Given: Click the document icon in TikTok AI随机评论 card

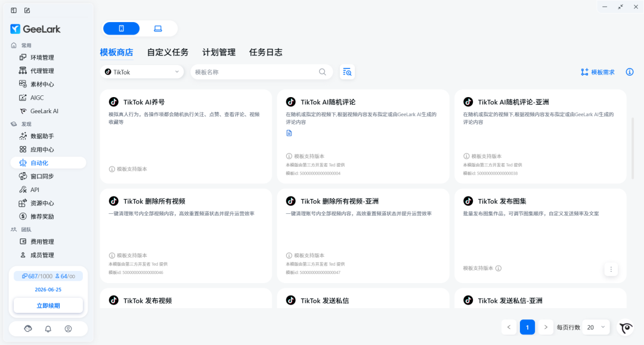Looking at the screenshot, I should 289,133.
